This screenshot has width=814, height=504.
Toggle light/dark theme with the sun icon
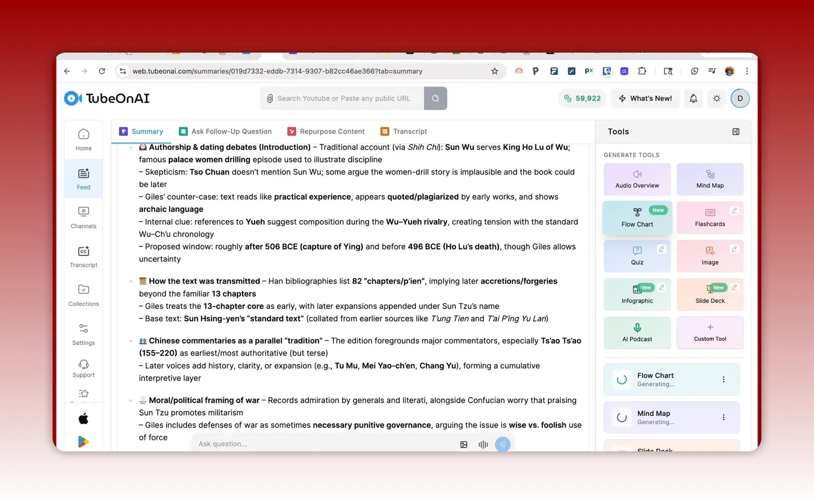click(717, 98)
